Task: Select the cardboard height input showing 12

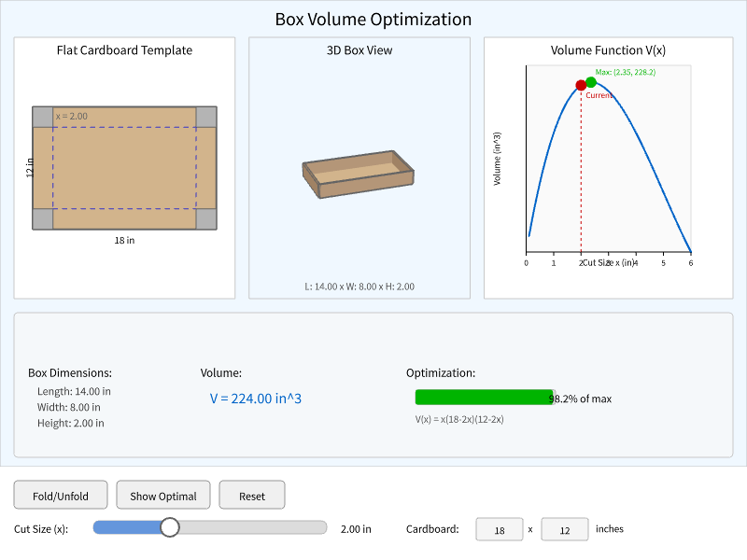Action: point(564,529)
